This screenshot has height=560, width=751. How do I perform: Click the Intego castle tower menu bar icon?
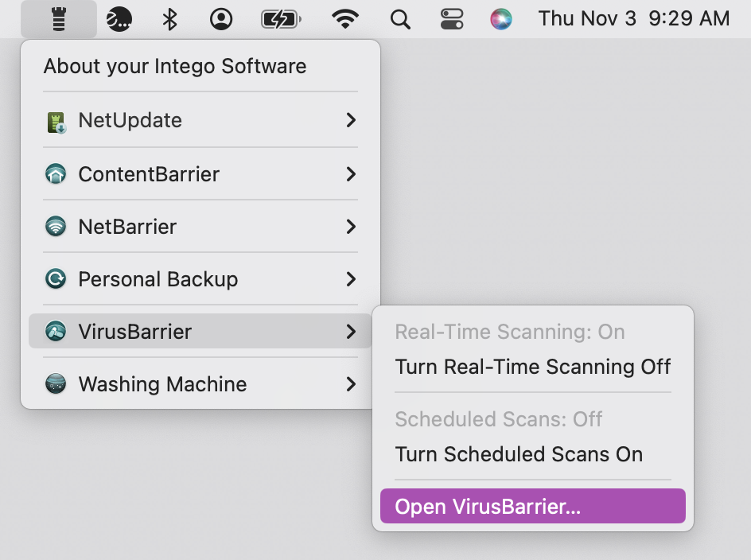[x=58, y=19]
